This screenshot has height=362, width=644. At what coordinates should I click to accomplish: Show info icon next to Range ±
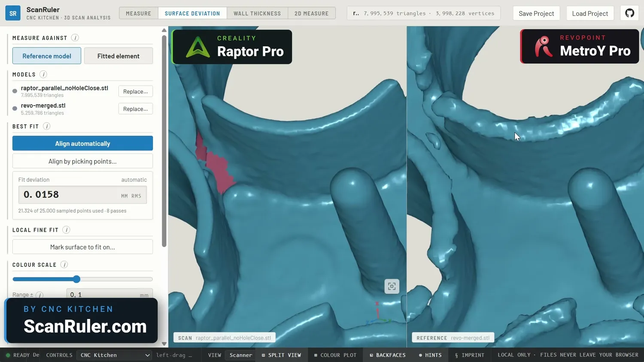pyautogui.click(x=39, y=295)
